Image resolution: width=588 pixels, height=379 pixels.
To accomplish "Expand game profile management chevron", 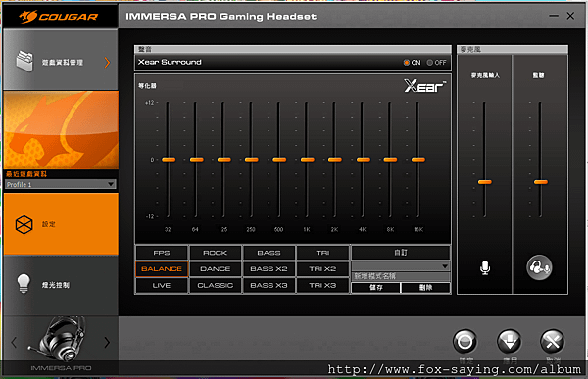I will [x=107, y=63].
